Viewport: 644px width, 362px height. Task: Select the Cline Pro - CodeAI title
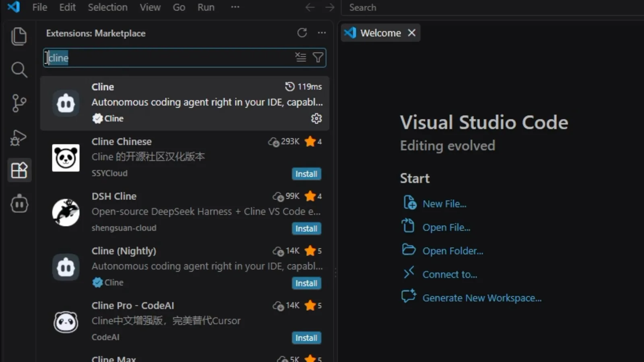coord(133,306)
